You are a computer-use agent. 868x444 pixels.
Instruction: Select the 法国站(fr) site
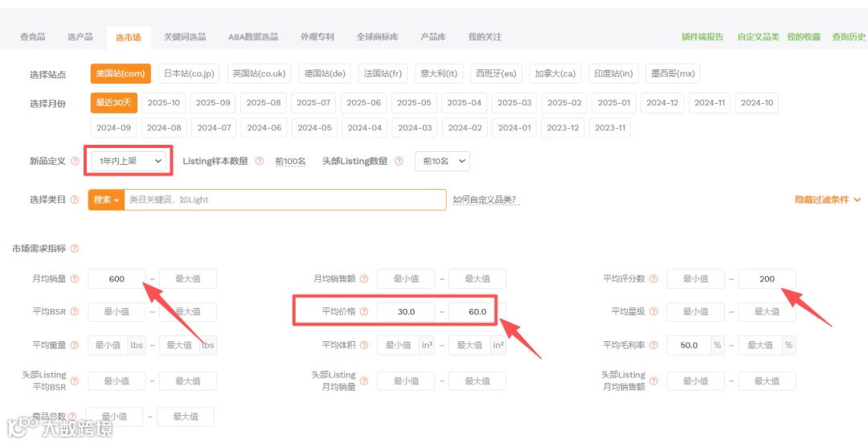(383, 73)
